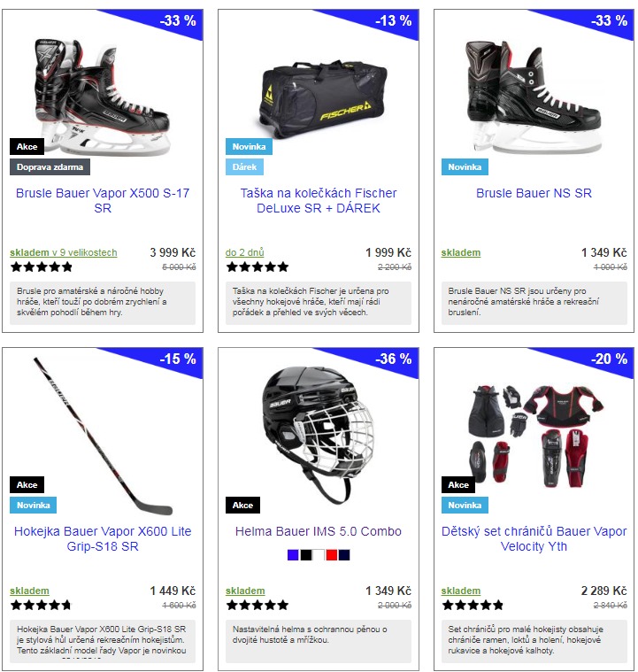Select the black helmet color swatch

point(306,555)
